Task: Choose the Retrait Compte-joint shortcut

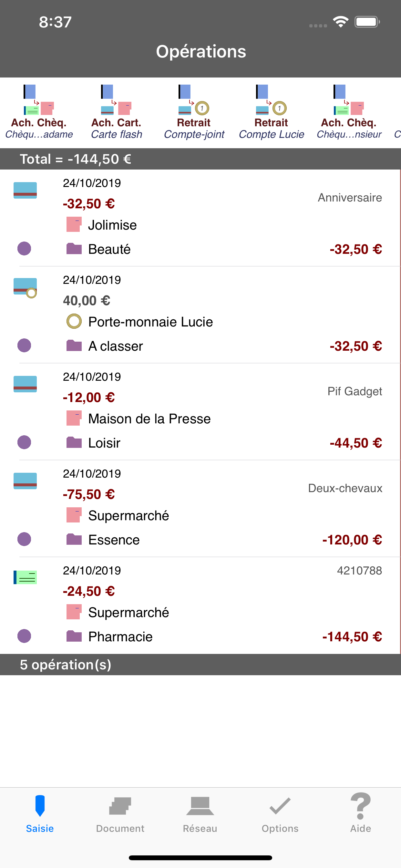Action: (194, 112)
